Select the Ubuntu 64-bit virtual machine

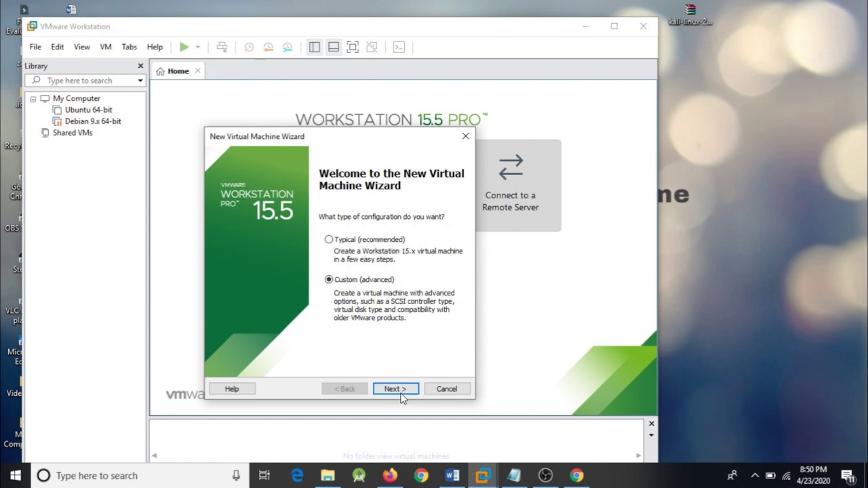point(88,110)
